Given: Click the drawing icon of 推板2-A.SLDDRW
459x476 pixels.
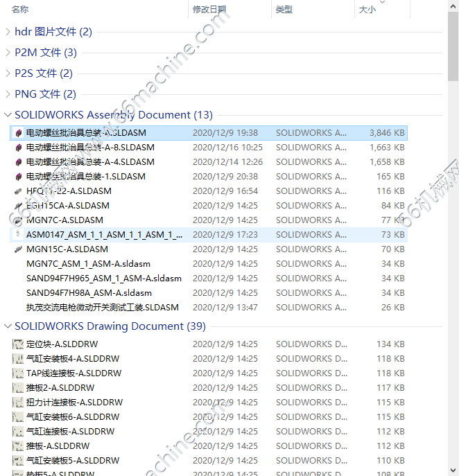Looking at the screenshot, I should click(17, 388).
